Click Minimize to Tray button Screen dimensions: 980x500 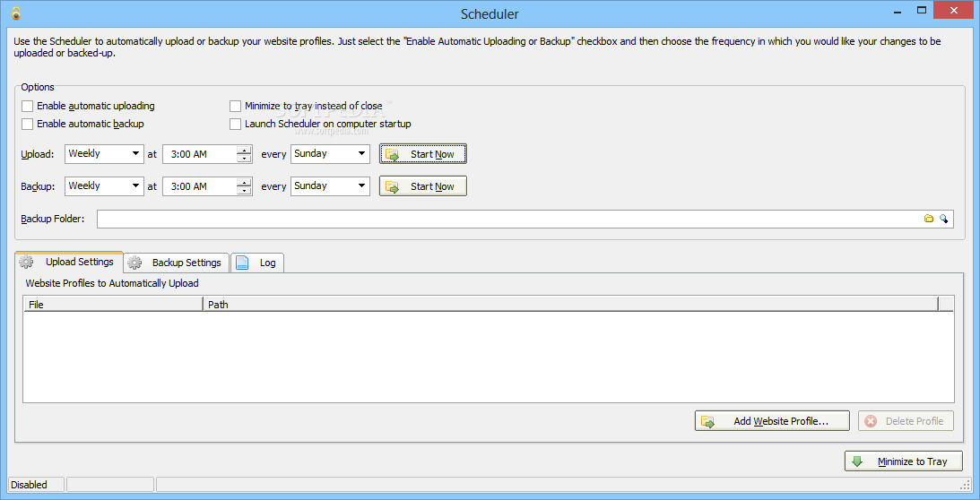coord(904,461)
